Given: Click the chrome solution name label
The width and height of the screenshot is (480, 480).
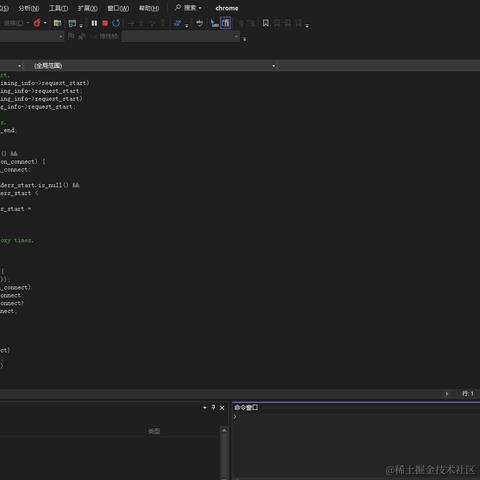Looking at the screenshot, I should [x=227, y=8].
